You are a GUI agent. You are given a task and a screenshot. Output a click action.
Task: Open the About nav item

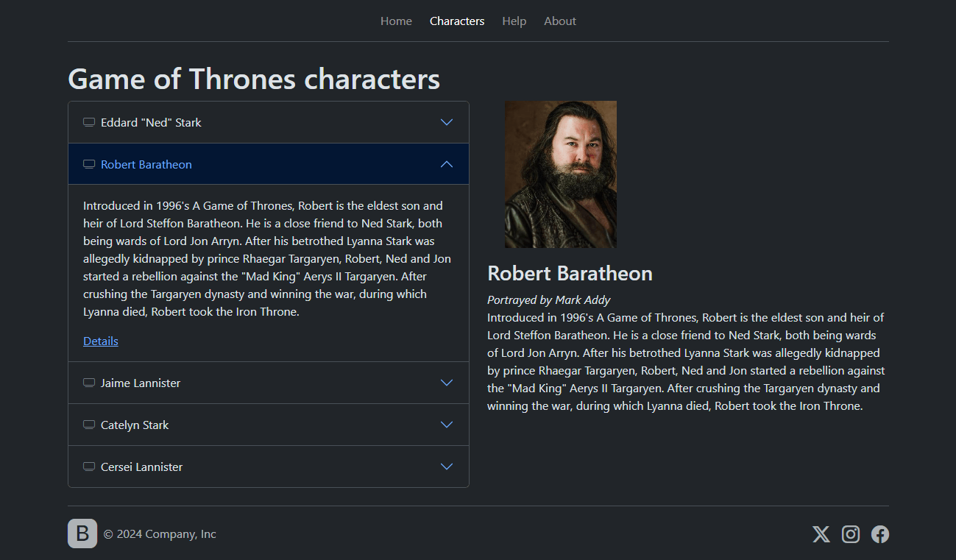click(x=560, y=21)
